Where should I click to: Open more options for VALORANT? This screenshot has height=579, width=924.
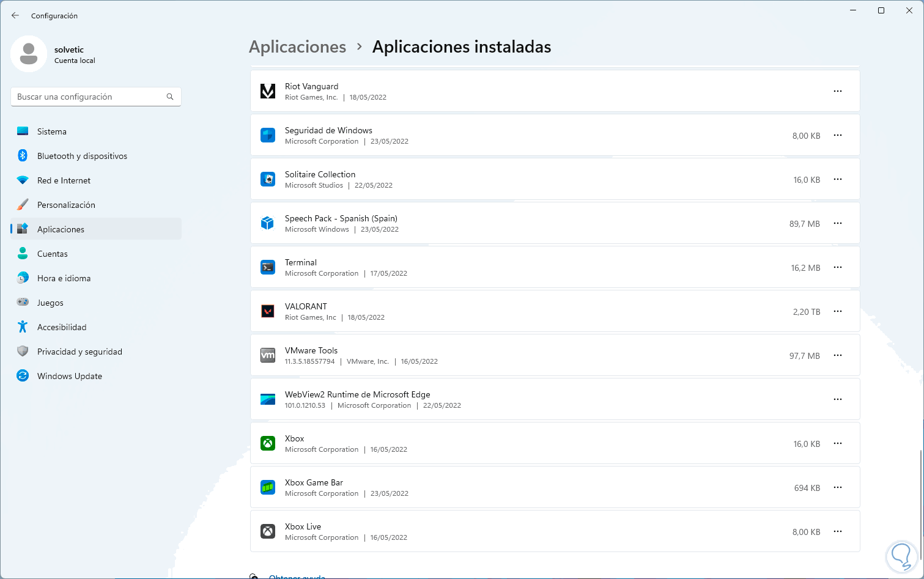click(838, 311)
